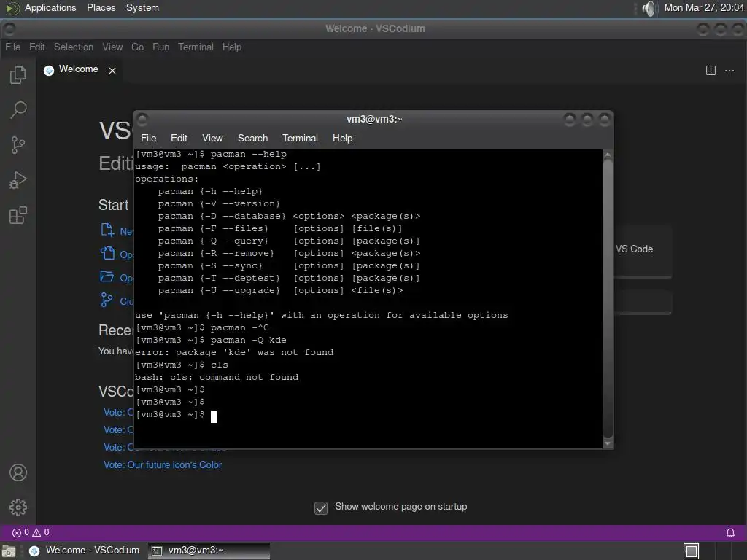
Task: Open VSCodium File menu
Action: (13, 47)
